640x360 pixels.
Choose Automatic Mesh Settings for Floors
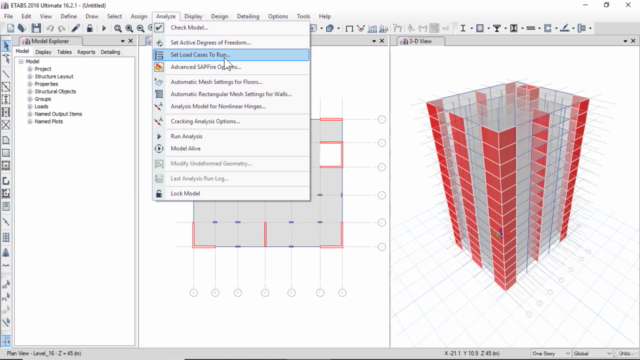231,82
